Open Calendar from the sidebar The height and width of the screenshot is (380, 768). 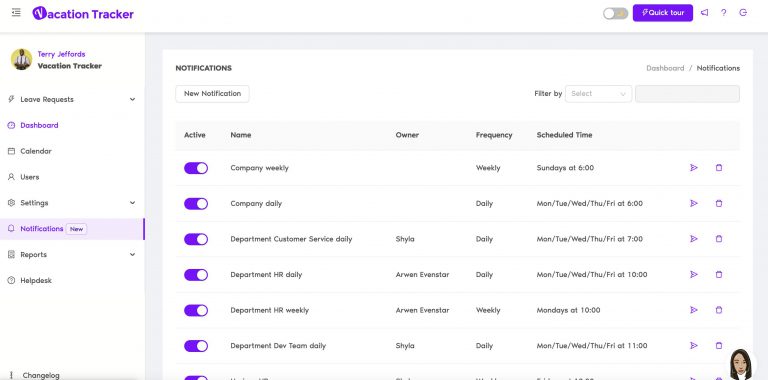tap(36, 151)
